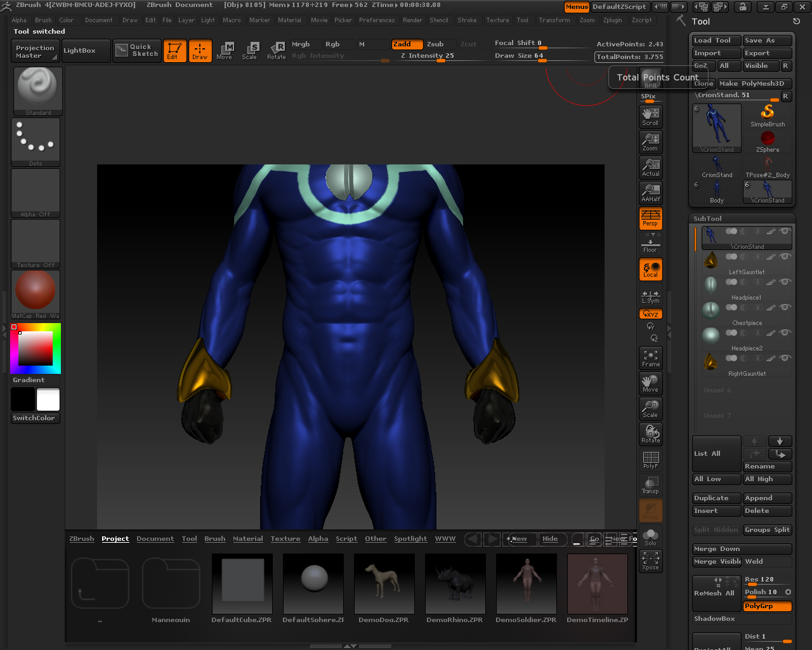
Task: Select the SimpleBrush tool icon
Action: pyautogui.click(x=768, y=116)
